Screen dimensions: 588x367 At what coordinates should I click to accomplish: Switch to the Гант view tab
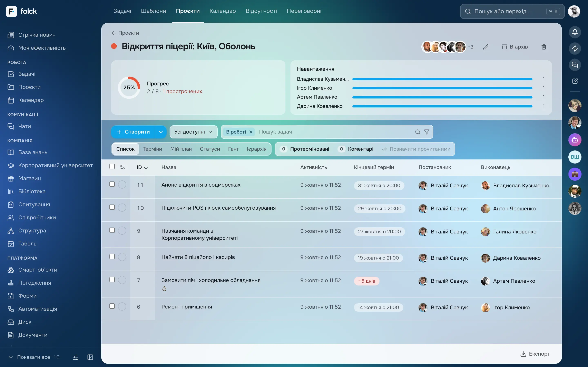point(233,149)
